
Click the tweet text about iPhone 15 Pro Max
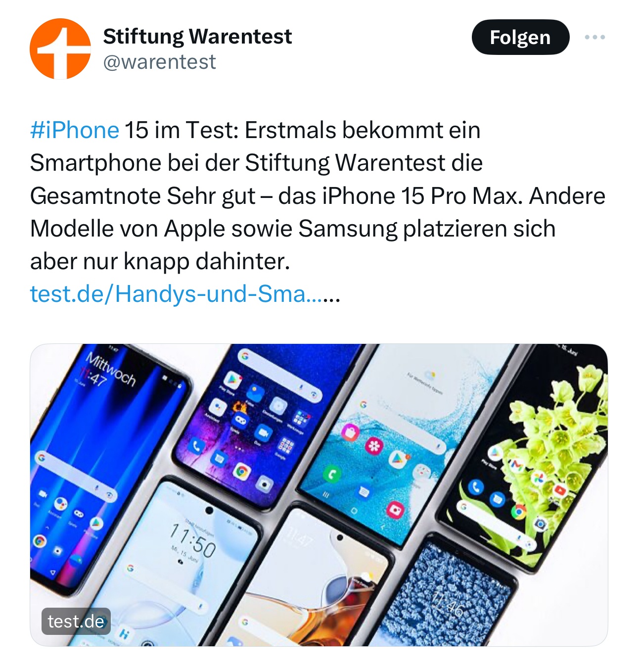(318, 195)
